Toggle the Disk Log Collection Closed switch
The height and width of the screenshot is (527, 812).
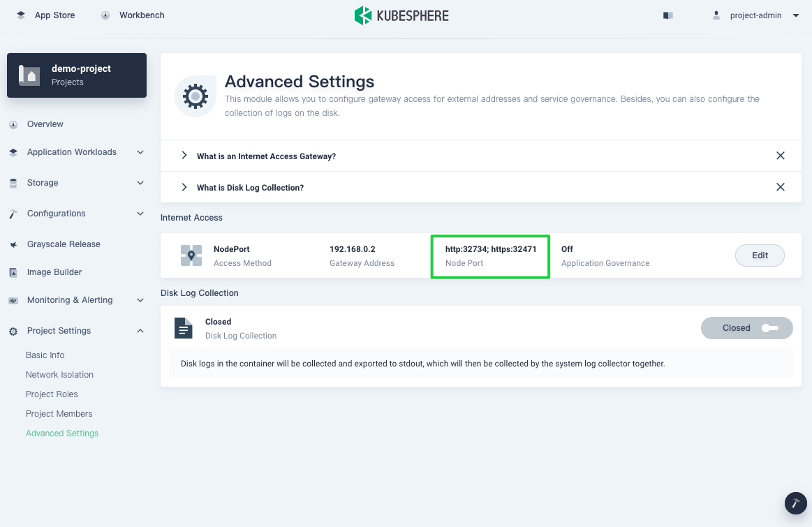(747, 328)
